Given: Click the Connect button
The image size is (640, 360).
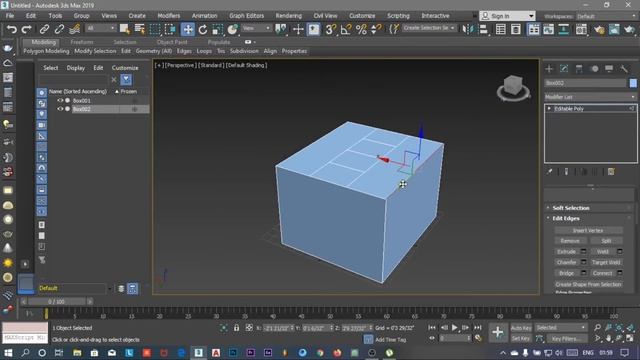Looking at the screenshot, I should tap(602, 273).
